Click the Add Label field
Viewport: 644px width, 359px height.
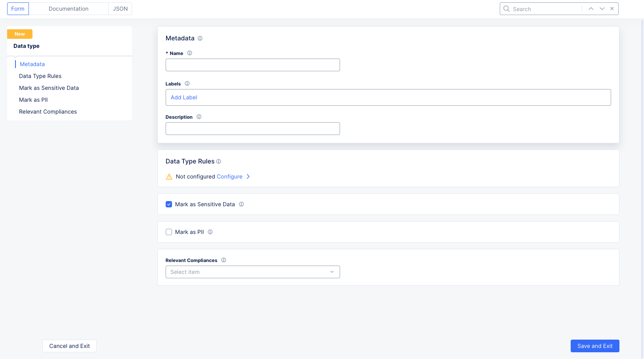[184, 97]
